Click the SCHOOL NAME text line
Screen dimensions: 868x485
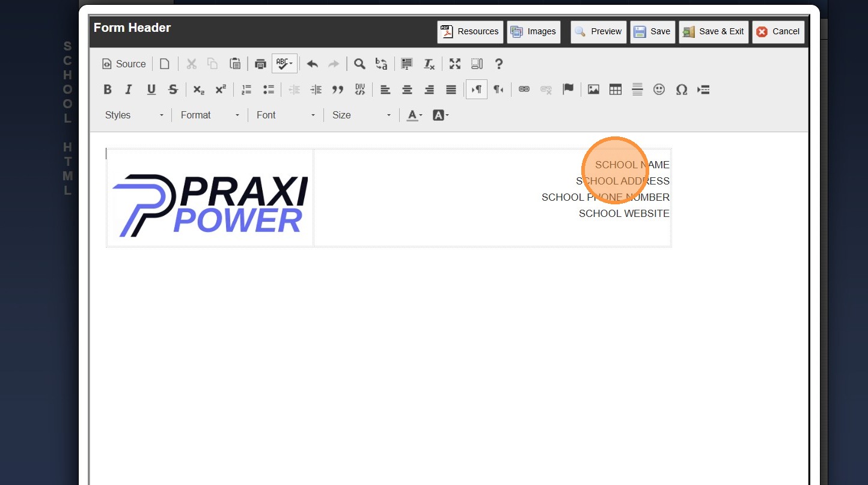click(632, 165)
